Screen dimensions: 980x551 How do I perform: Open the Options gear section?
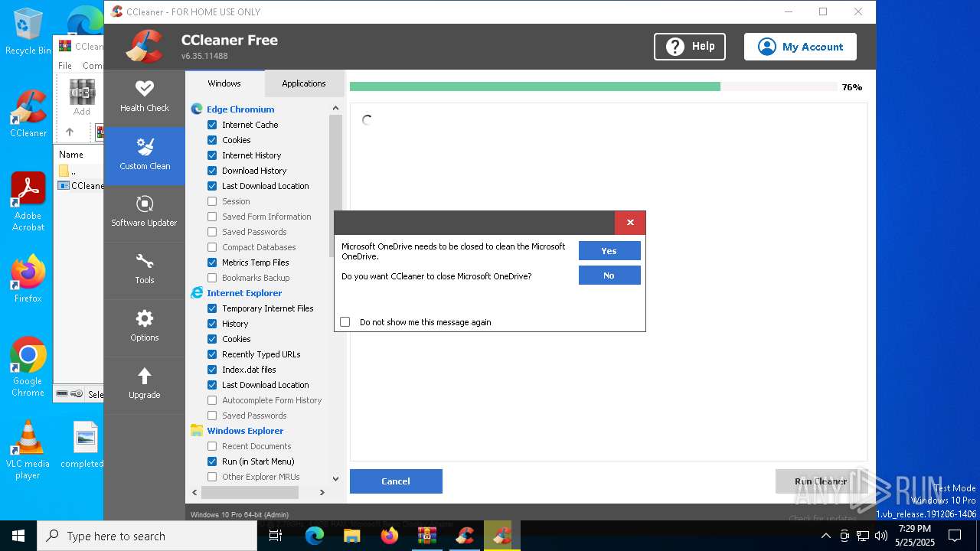click(144, 327)
